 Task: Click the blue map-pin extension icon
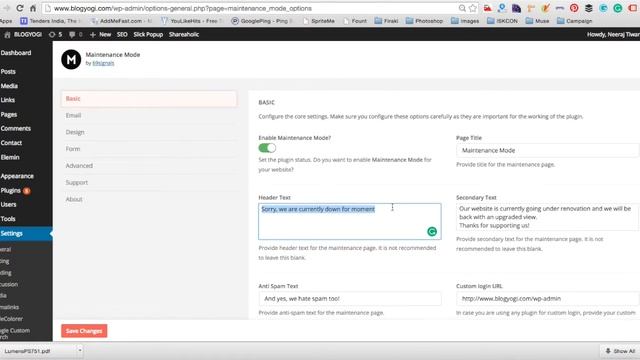[x=502, y=8]
